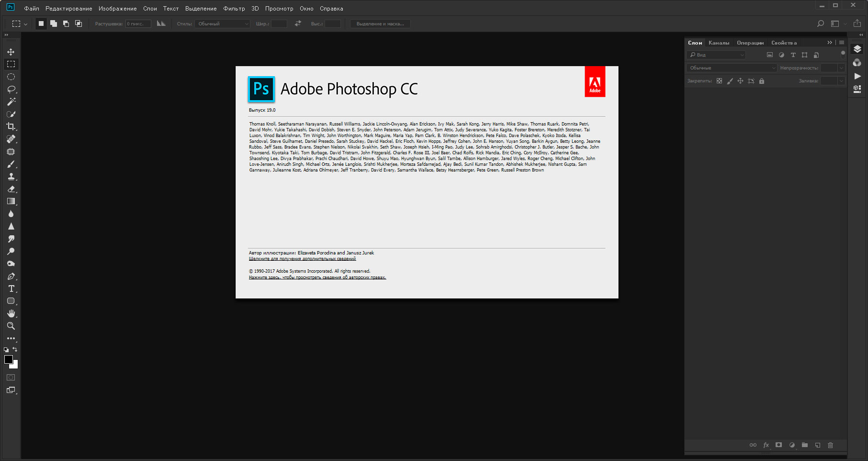Select the Horizontal Type tool
868x461 pixels.
pyautogui.click(x=11, y=288)
